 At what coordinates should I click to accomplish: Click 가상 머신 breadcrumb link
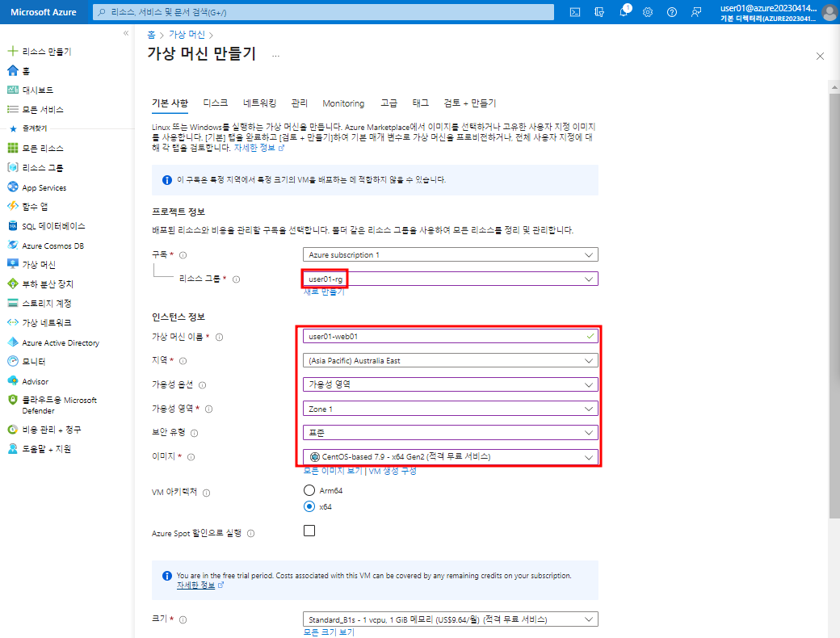point(187,34)
